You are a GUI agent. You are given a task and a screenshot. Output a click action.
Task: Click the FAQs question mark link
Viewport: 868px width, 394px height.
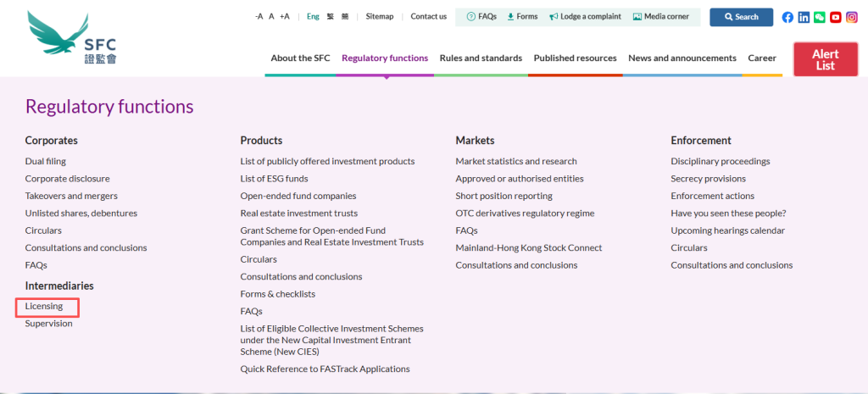click(x=481, y=17)
